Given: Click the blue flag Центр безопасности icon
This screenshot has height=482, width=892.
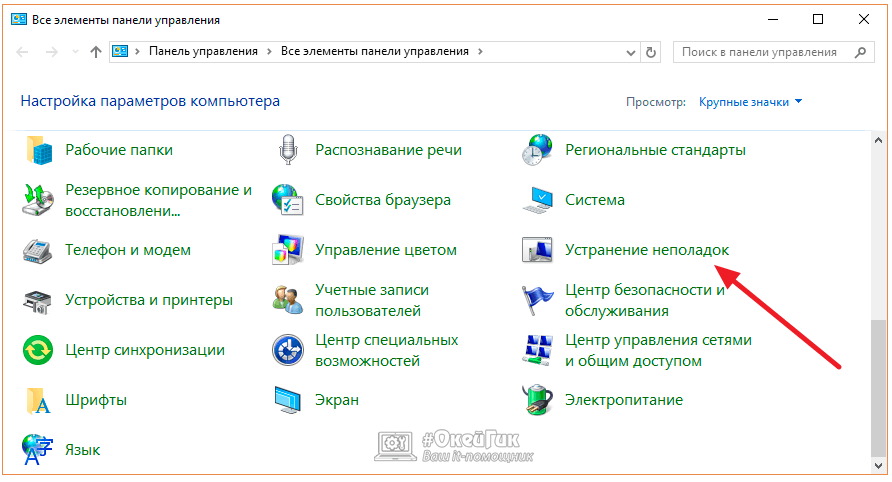Looking at the screenshot, I should (537, 300).
